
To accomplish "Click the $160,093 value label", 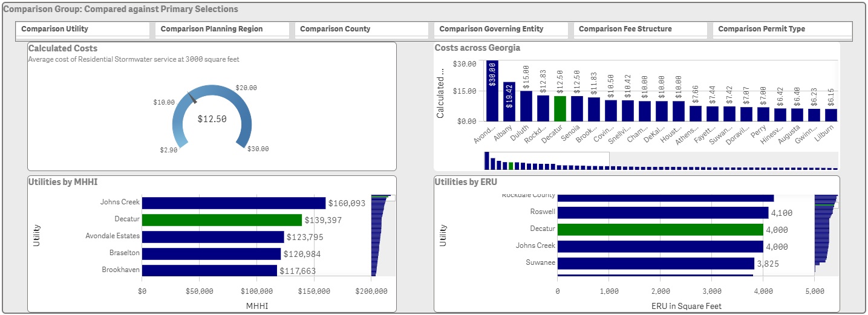I will click(x=347, y=203).
